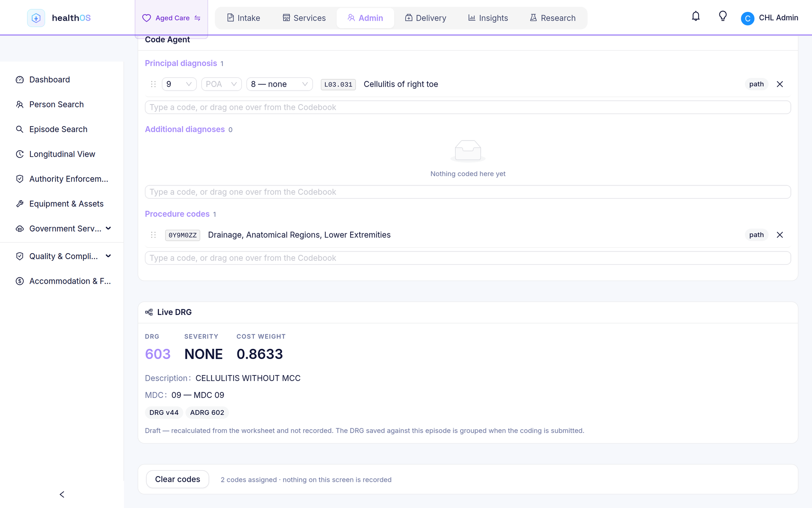Open the dropdown showing value 9
Image resolution: width=812 pixels, height=508 pixels.
click(179, 84)
